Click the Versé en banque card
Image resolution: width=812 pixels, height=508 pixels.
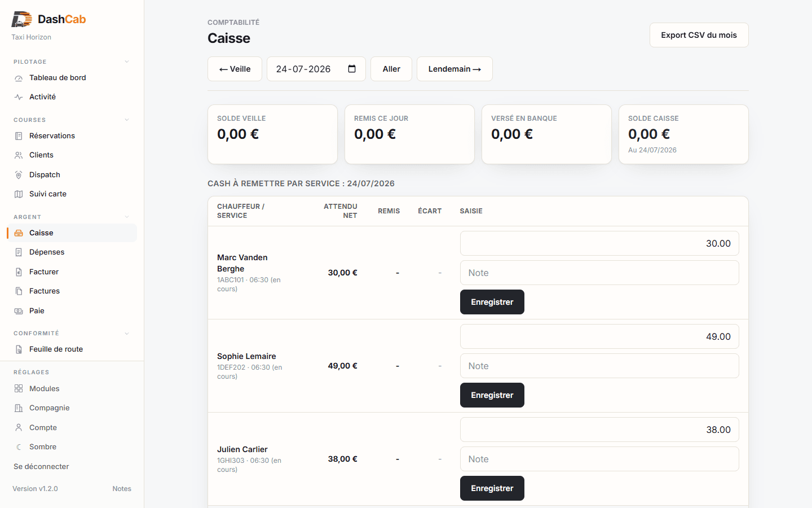(x=546, y=134)
